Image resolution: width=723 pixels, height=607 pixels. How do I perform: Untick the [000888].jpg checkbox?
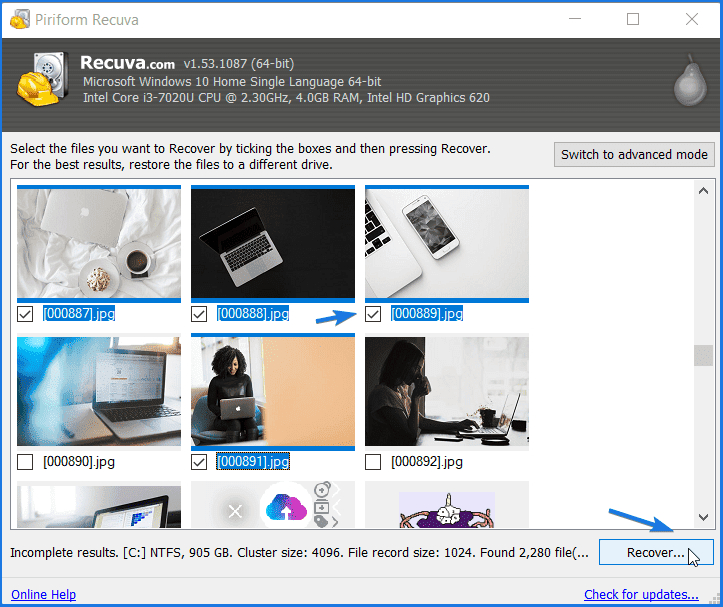point(199,314)
